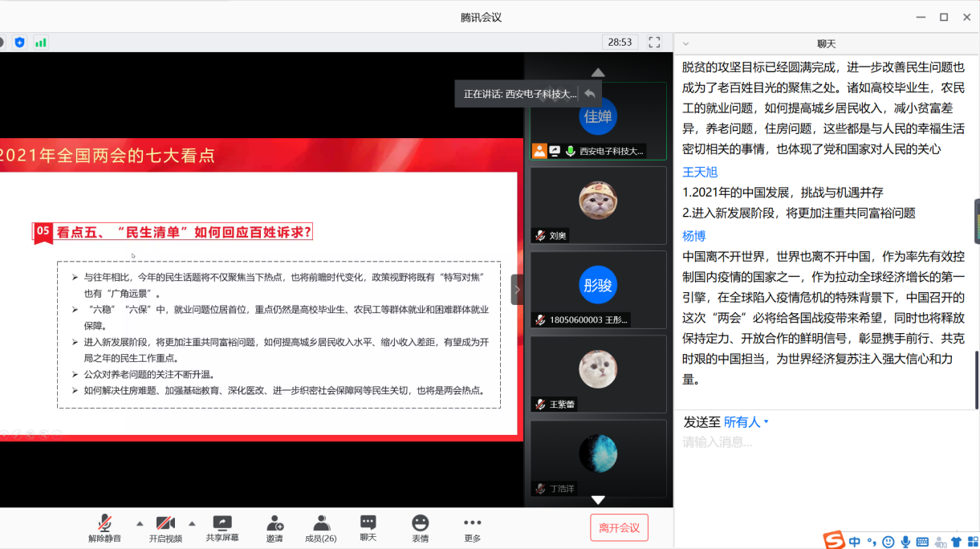Open 发送至 所有人 recipient dropdown
The image size is (980, 549).
pyautogui.click(x=746, y=421)
